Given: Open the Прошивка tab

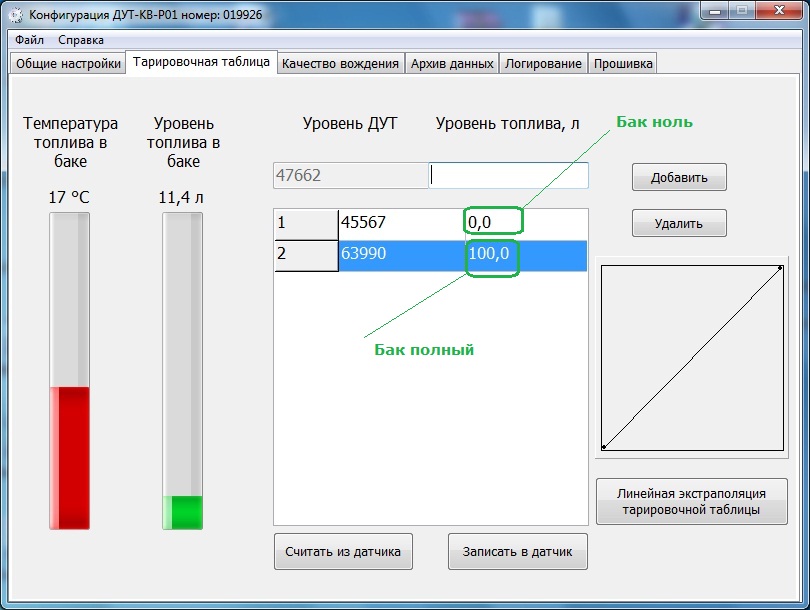Looking at the screenshot, I should point(623,63).
